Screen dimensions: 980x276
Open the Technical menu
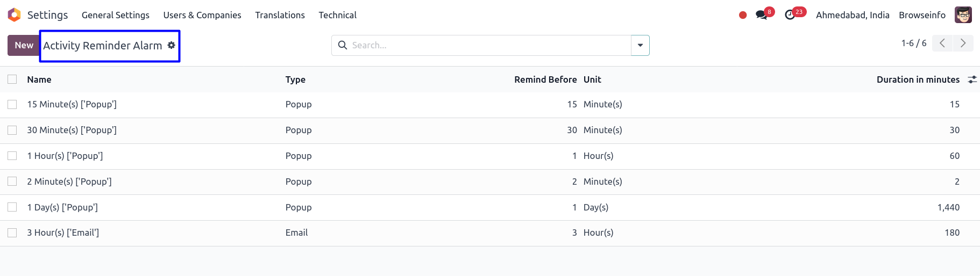(337, 15)
